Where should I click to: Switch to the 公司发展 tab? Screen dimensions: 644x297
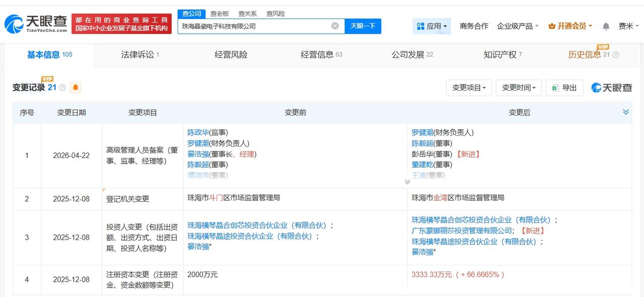tap(412, 55)
